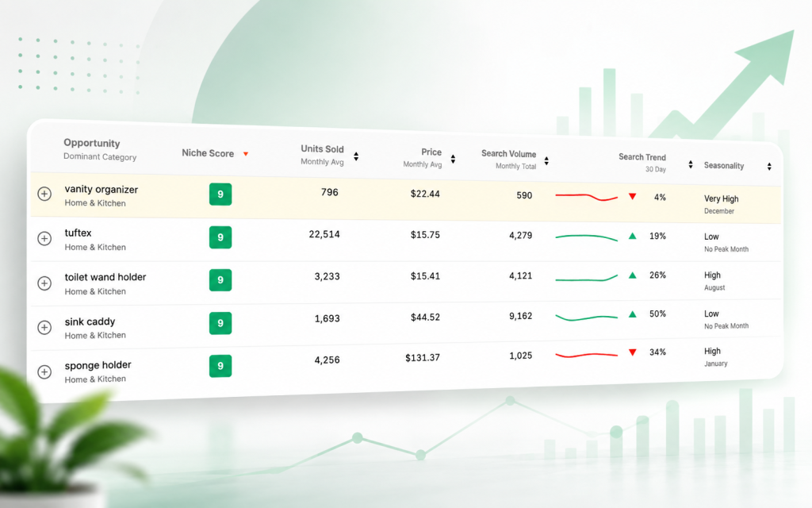
Task: Open the toilet wand holder link
Action: [105, 277]
